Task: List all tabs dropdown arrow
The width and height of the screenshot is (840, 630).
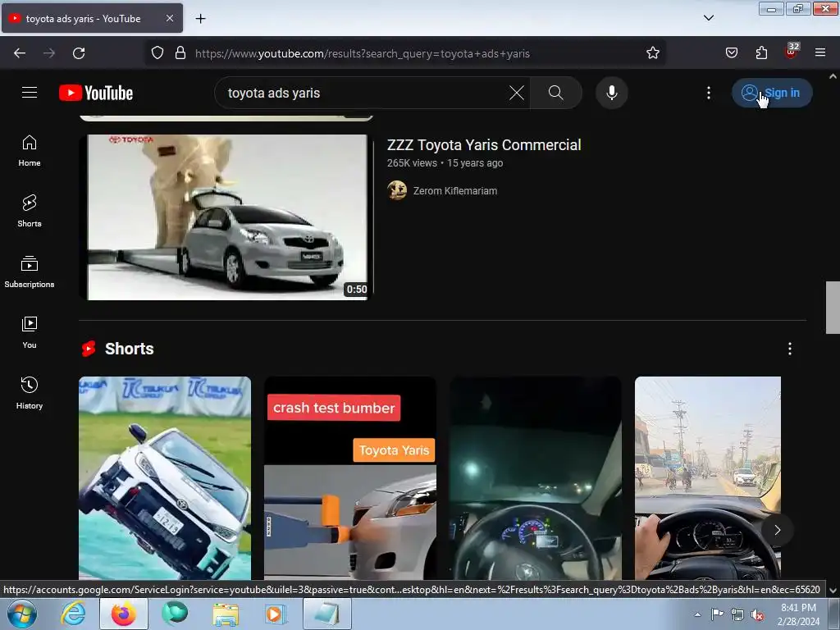Action: [x=708, y=18]
